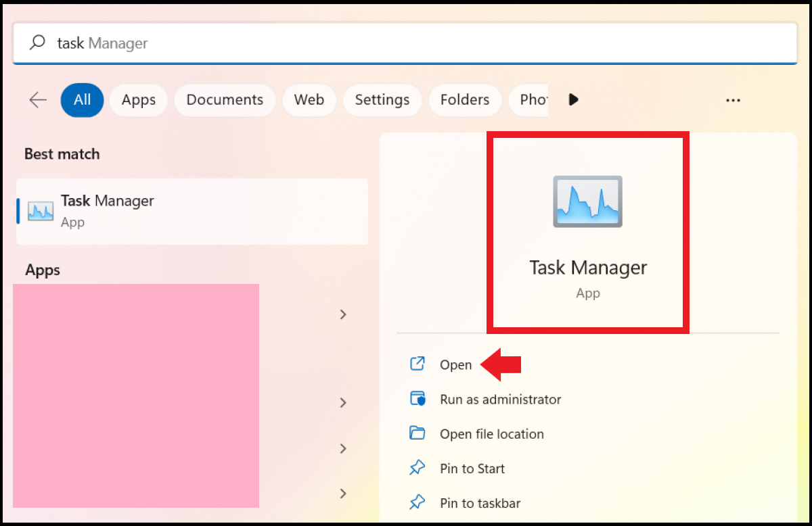Show more filter tabs with play arrow
Image resolution: width=812 pixels, height=526 pixels.
tap(574, 100)
